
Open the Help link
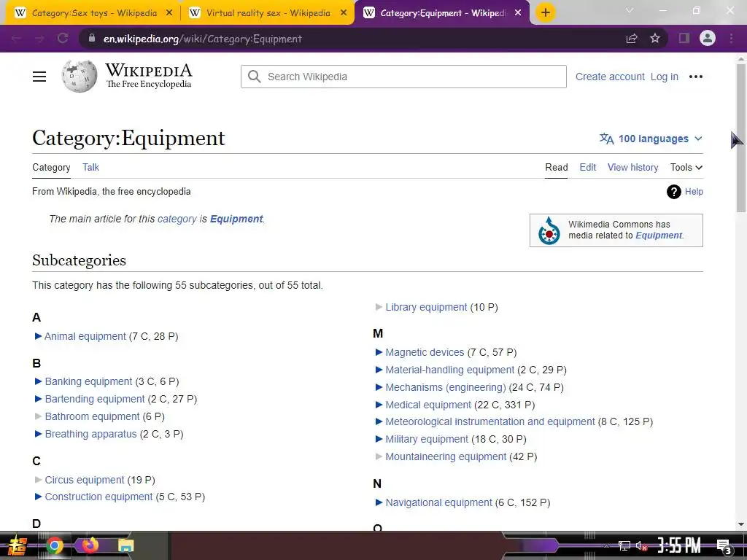click(x=694, y=192)
